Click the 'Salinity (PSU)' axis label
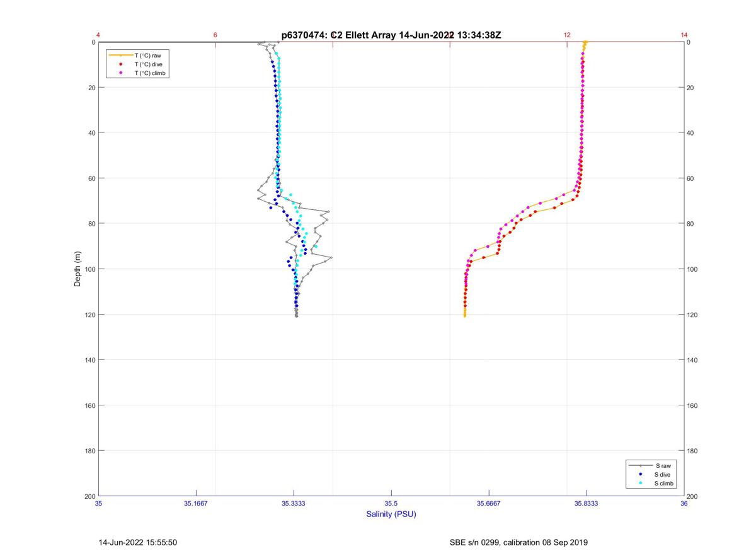756x558 pixels. click(x=391, y=514)
